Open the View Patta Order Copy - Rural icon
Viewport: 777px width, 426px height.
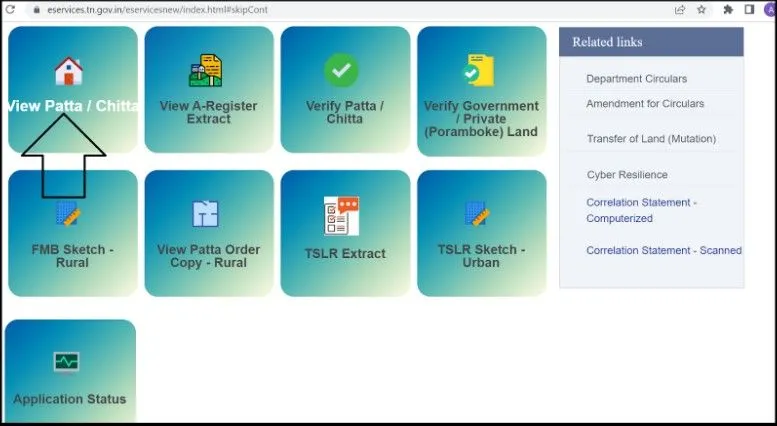click(206, 214)
